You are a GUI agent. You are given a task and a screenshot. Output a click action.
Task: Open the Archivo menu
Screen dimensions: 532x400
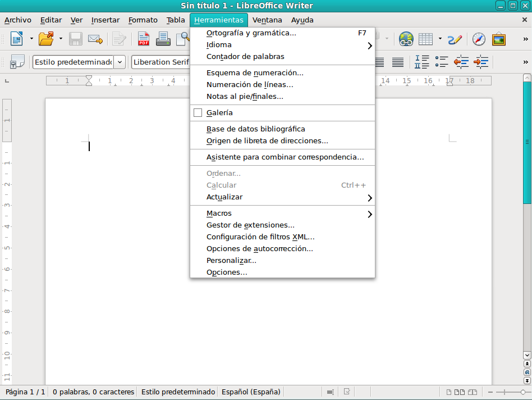click(x=17, y=20)
